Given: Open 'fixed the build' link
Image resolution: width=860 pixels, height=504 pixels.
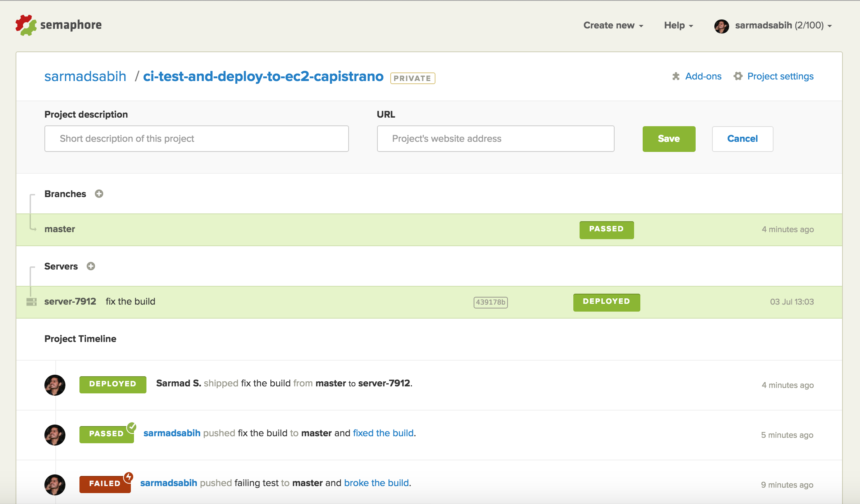Looking at the screenshot, I should (x=383, y=433).
